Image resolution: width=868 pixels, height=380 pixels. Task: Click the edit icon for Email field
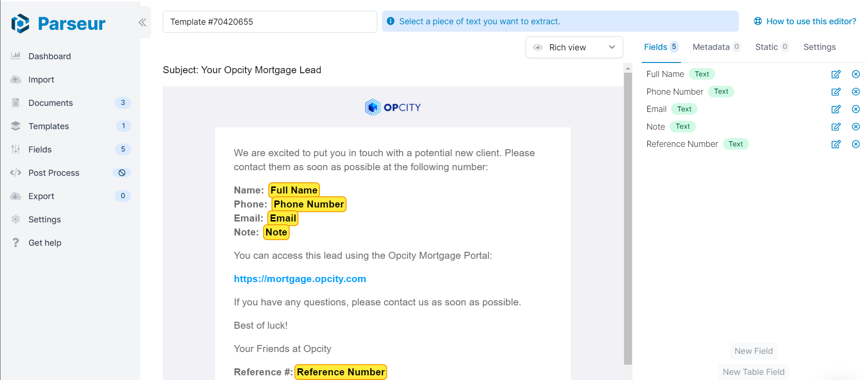[x=836, y=109]
